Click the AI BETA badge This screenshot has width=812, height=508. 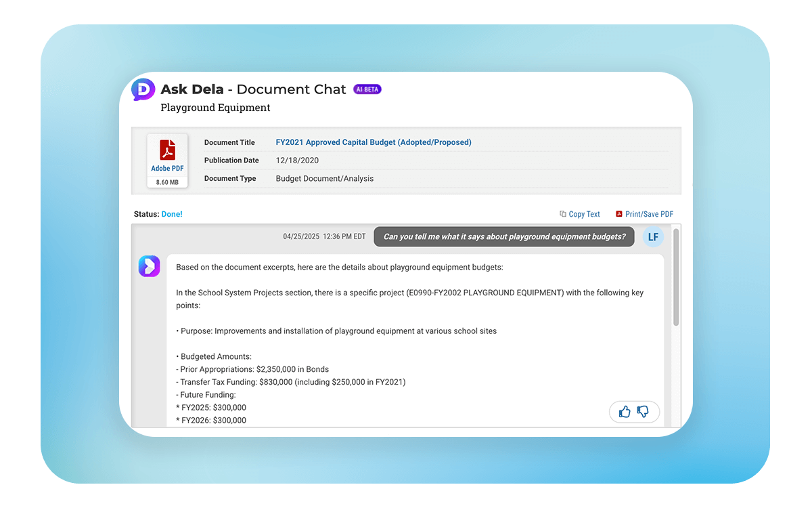(367, 89)
